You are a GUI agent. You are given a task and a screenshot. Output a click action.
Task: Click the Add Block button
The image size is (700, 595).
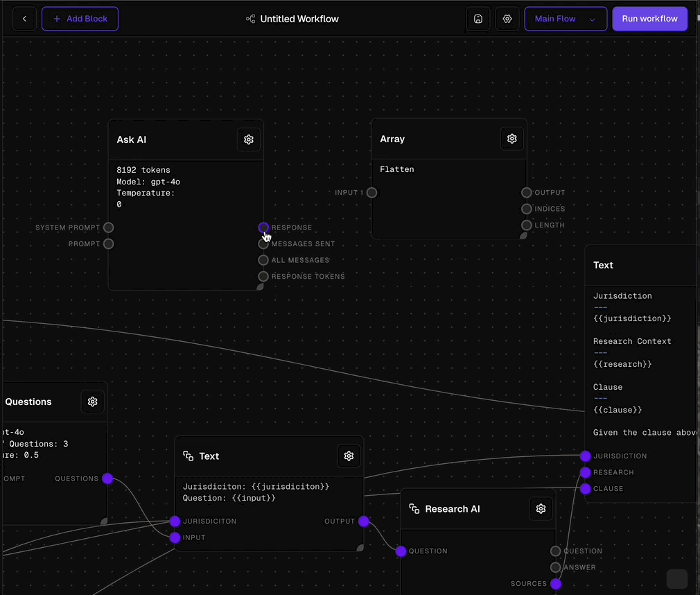80,19
